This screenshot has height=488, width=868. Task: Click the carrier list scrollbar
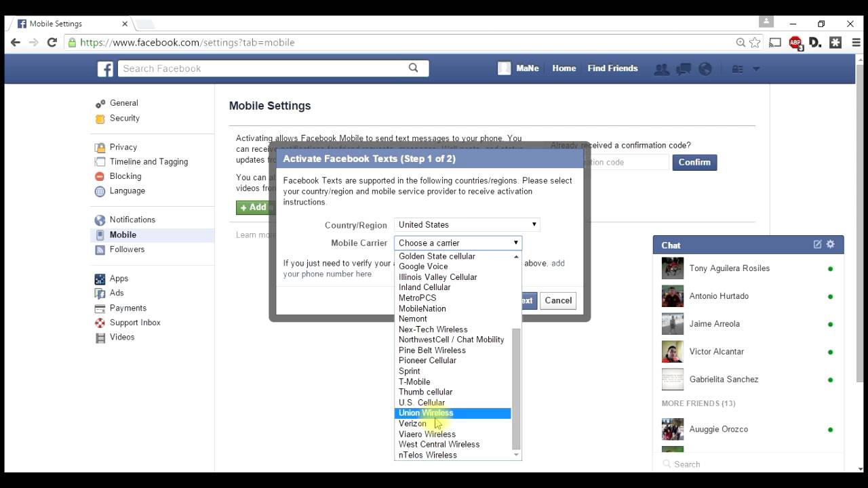(x=516, y=389)
